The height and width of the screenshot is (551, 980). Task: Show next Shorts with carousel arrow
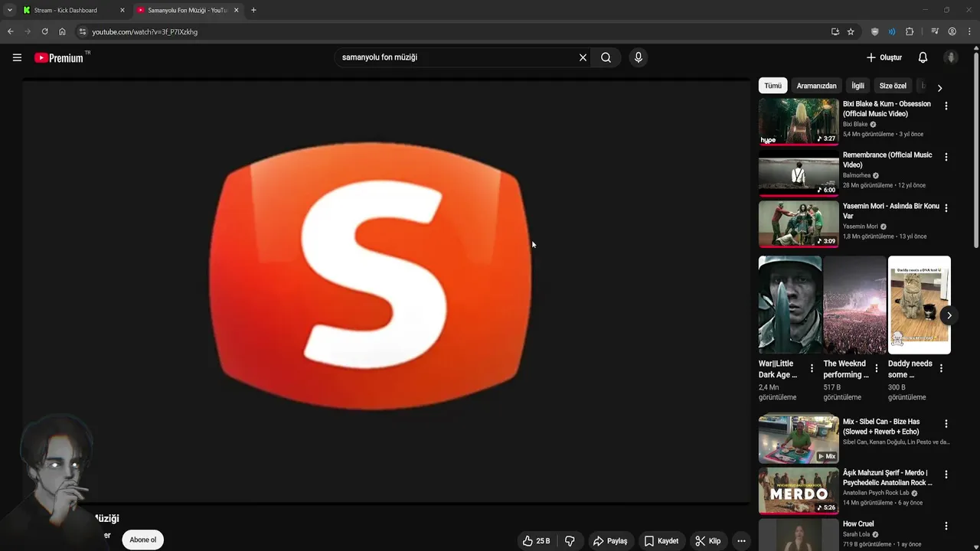pos(949,315)
